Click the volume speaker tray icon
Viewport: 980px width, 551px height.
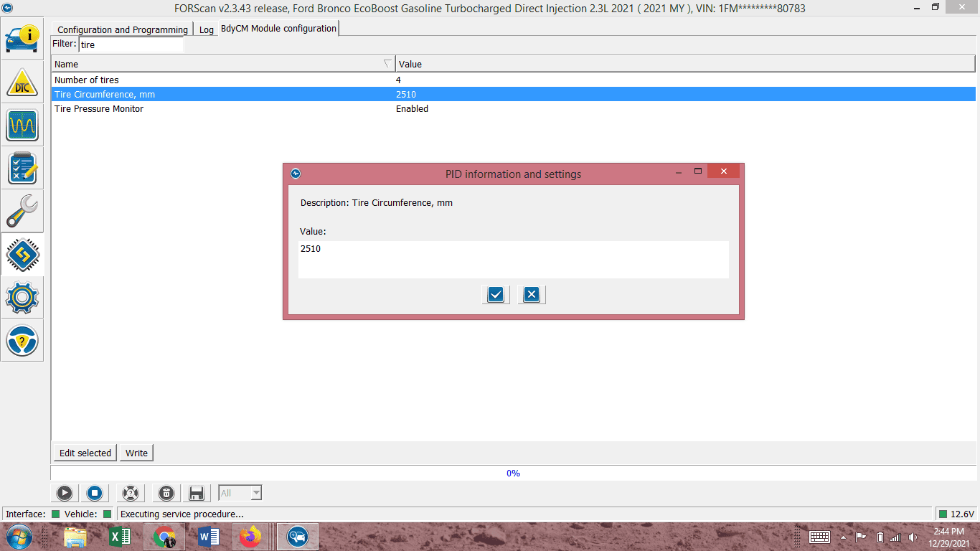(913, 537)
